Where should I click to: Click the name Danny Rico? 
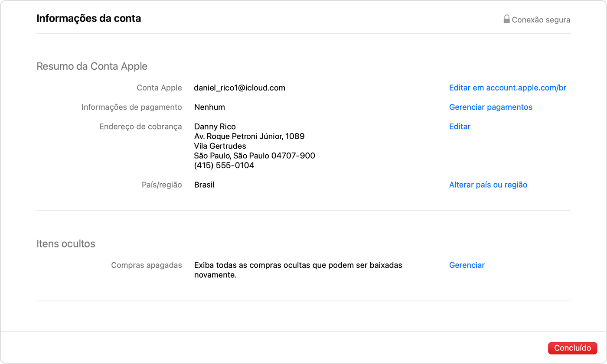click(215, 127)
